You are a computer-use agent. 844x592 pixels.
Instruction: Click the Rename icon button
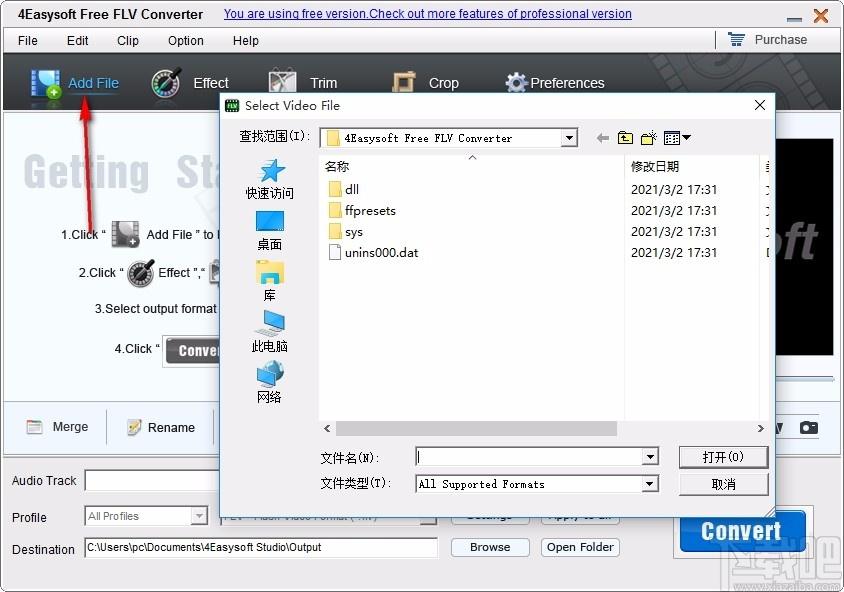coord(134,427)
